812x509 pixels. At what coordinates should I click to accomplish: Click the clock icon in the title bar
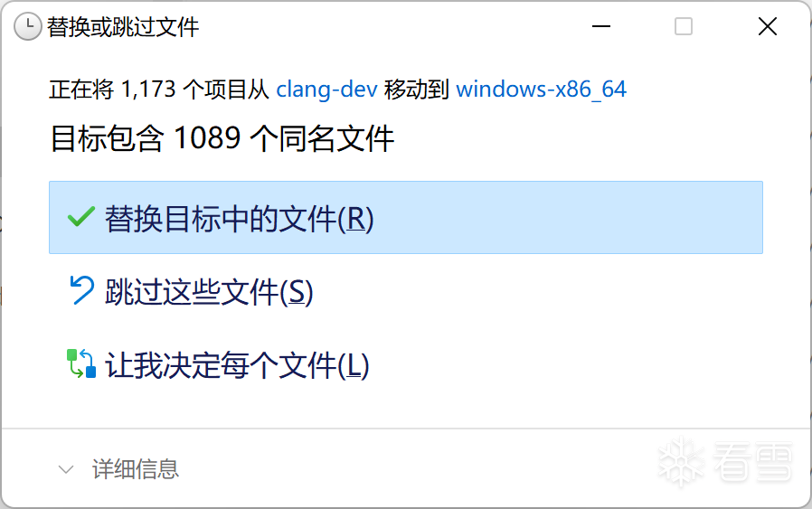(x=27, y=26)
